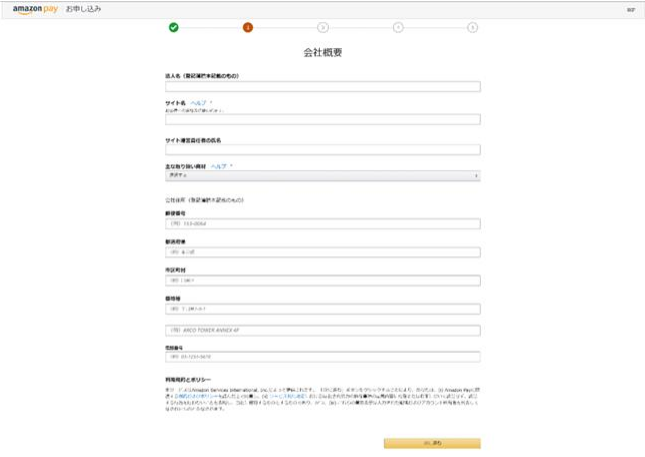
Task: Click the お申し込み header text
Action: pyautogui.click(x=84, y=9)
